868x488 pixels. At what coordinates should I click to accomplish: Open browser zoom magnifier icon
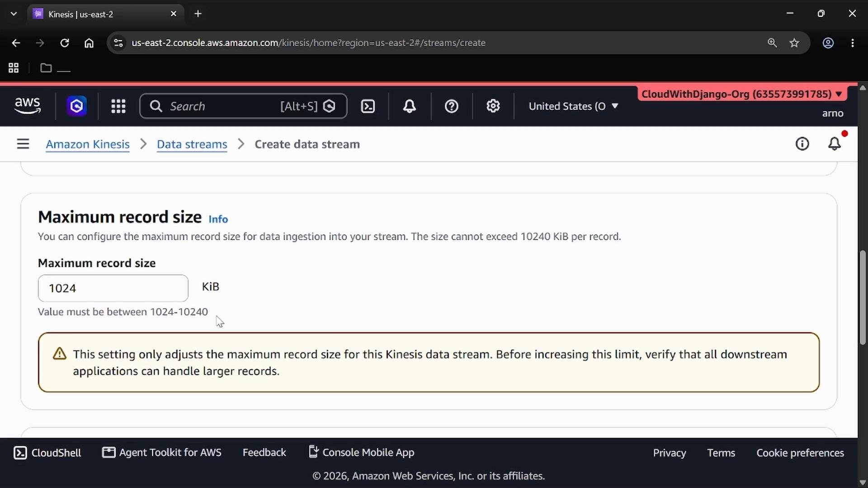tap(772, 43)
